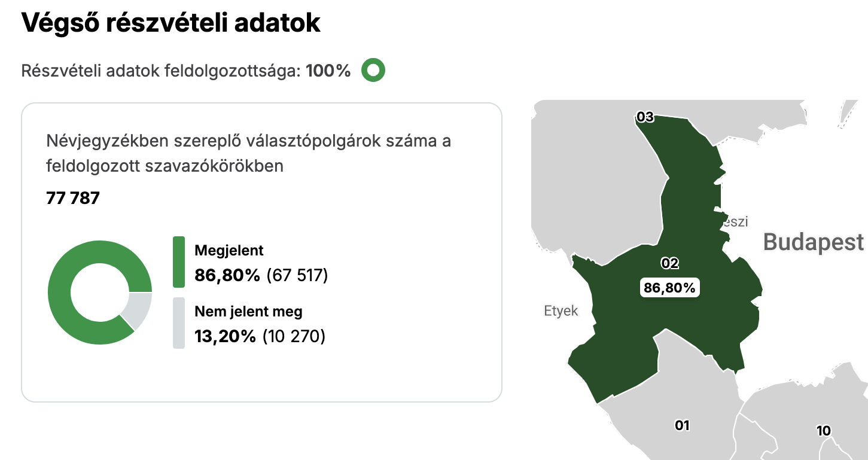
Task: Click the Végső részvételi adatok heading
Action: (x=171, y=23)
